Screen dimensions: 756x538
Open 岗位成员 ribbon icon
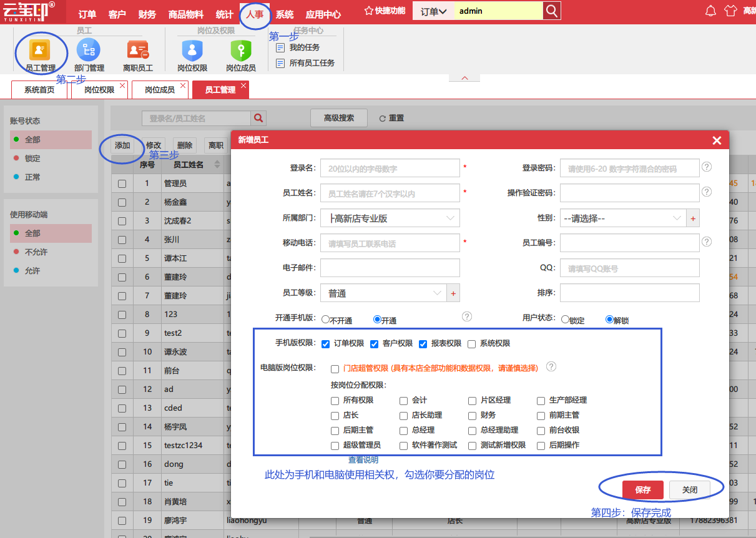(241, 49)
